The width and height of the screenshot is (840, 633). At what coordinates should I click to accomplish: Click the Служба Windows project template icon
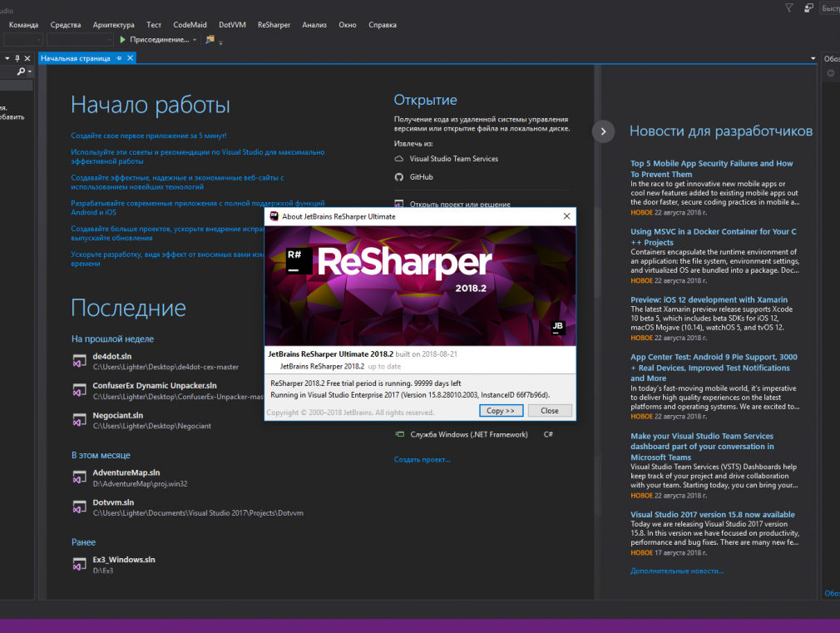[x=400, y=435]
